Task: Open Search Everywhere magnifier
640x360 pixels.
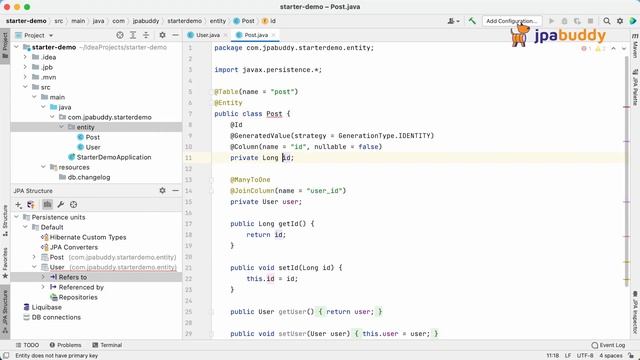Action: pyautogui.click(x=607, y=21)
